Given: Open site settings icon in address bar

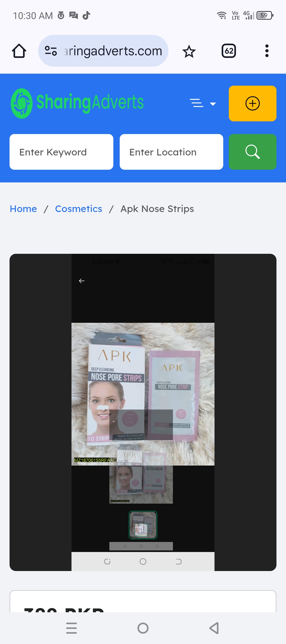Looking at the screenshot, I should 51,51.
